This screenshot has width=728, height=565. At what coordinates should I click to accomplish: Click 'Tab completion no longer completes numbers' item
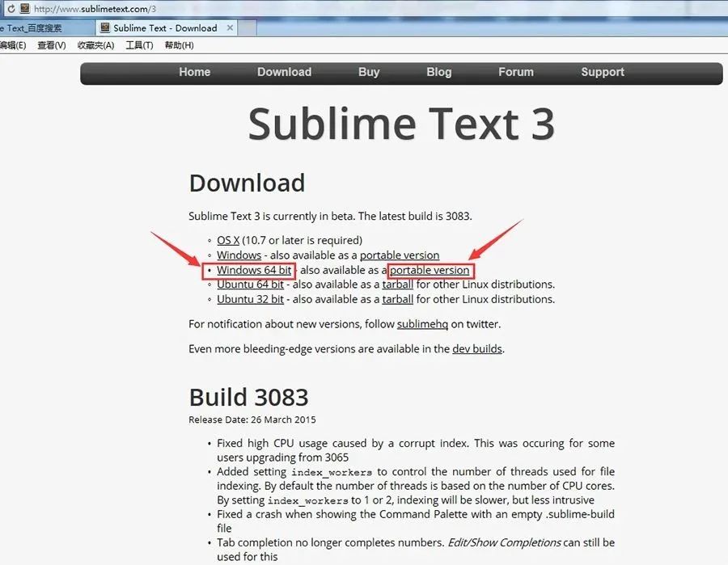[416, 549]
